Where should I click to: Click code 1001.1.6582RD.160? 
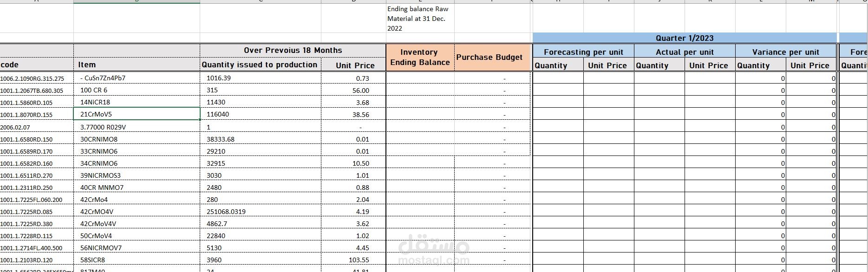point(37,163)
